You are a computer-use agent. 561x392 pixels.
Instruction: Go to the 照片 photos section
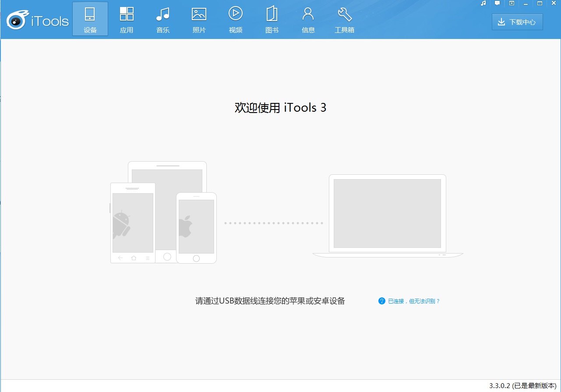coord(199,19)
